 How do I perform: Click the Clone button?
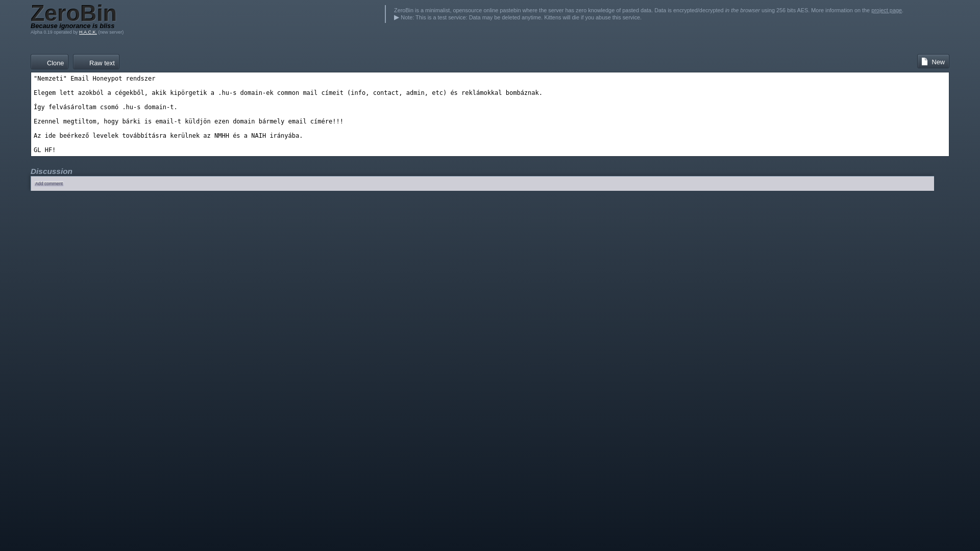point(50,62)
